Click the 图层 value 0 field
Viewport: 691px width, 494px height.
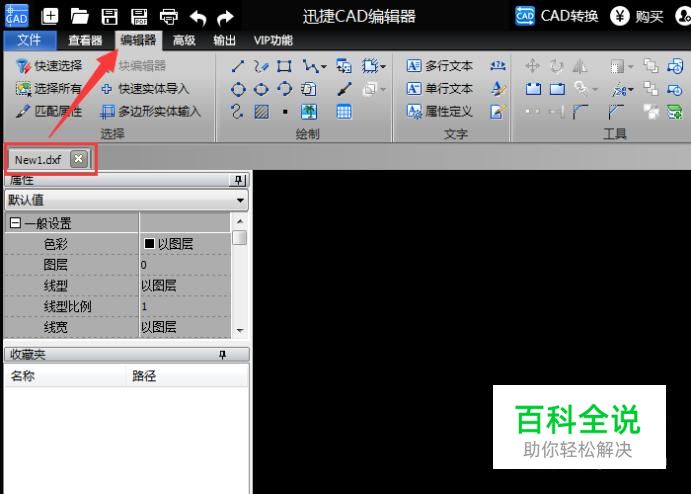coord(185,265)
